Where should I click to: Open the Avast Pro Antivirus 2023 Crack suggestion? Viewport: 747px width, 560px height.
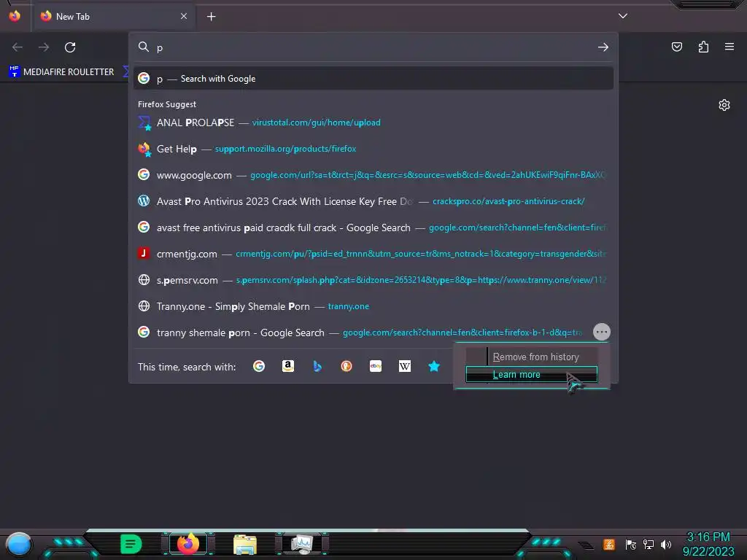coord(373,201)
